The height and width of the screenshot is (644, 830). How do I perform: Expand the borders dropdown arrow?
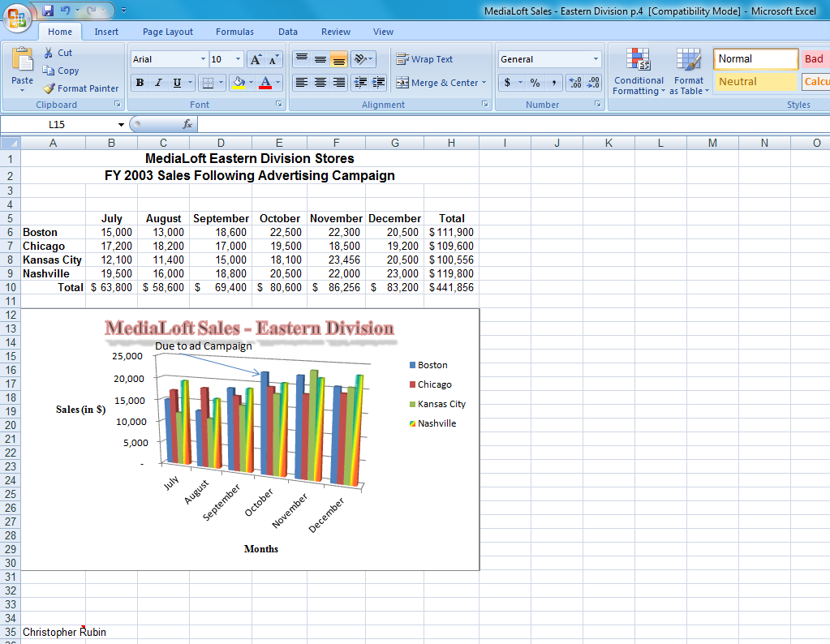pyautogui.click(x=221, y=83)
